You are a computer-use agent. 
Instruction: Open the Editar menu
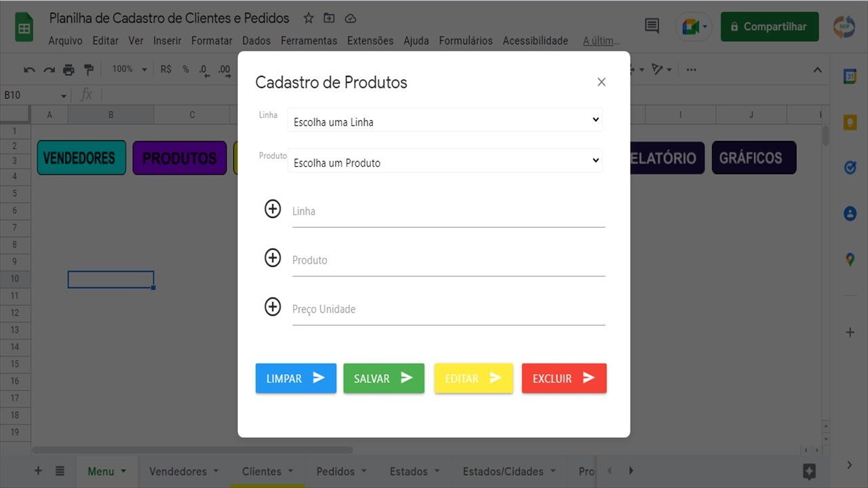pyautogui.click(x=105, y=41)
